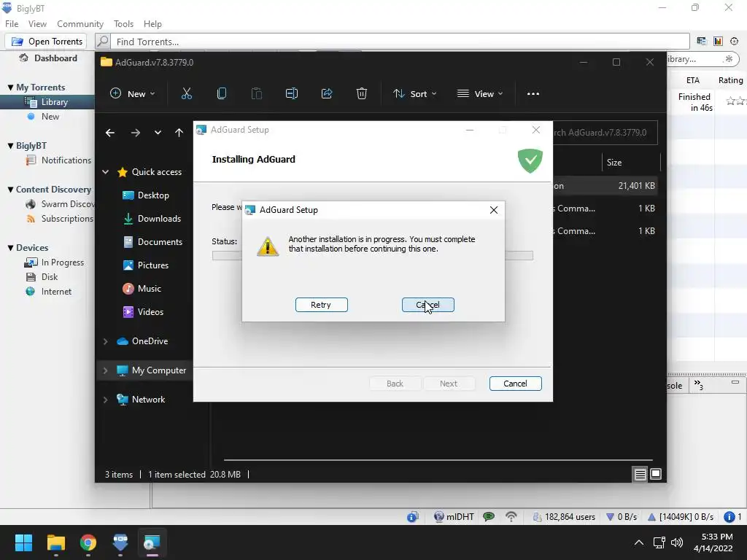Open the BiglyBT File menu
The height and width of the screenshot is (560, 747).
12,24
